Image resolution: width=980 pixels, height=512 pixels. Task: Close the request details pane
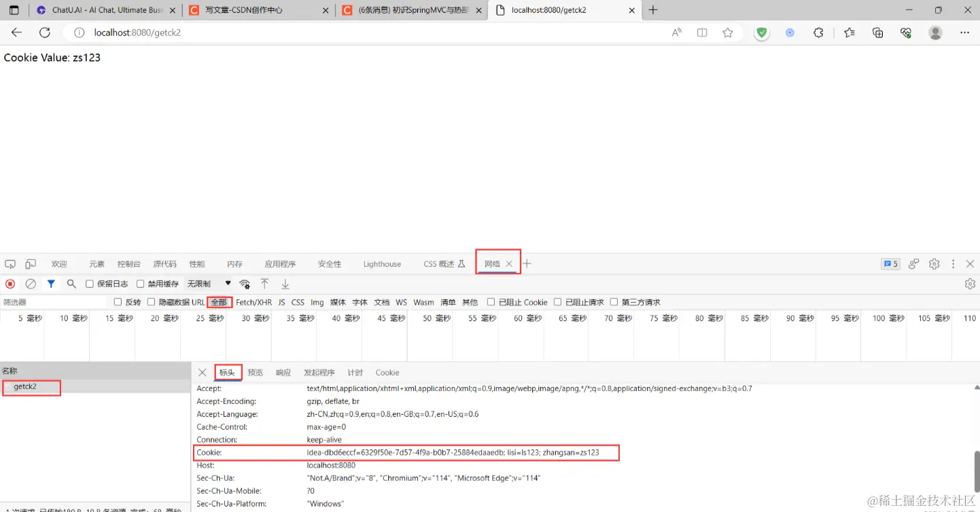(203, 373)
